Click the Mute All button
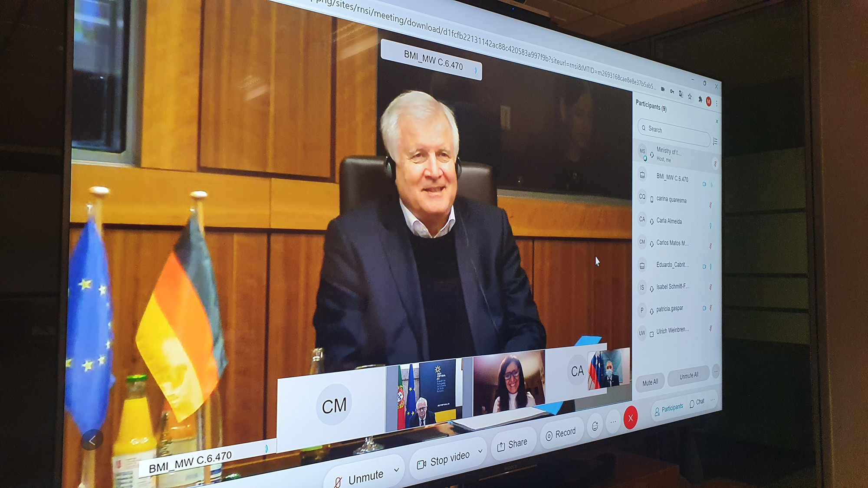Screen dimensions: 868x488 (650, 382)
